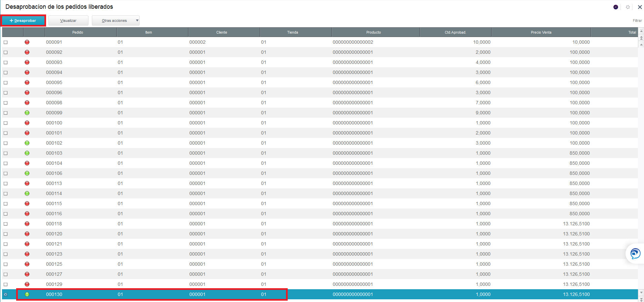Click red status icon of pedido 000100
This screenshot has height=302, width=644.
tap(27, 123)
